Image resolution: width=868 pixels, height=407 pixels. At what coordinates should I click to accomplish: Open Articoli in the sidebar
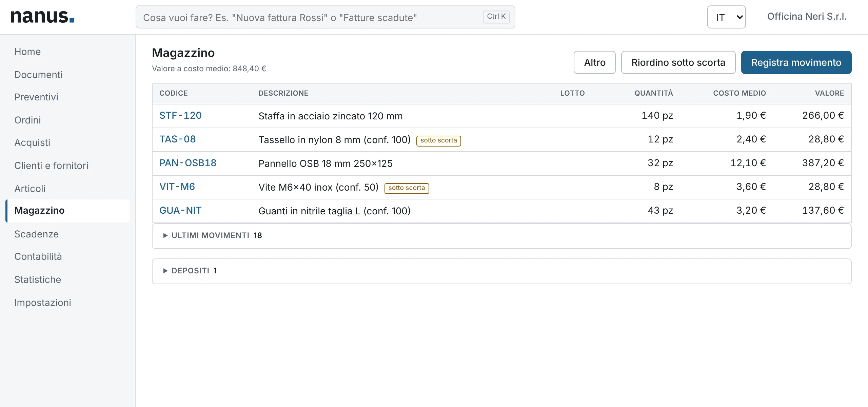[67, 189]
